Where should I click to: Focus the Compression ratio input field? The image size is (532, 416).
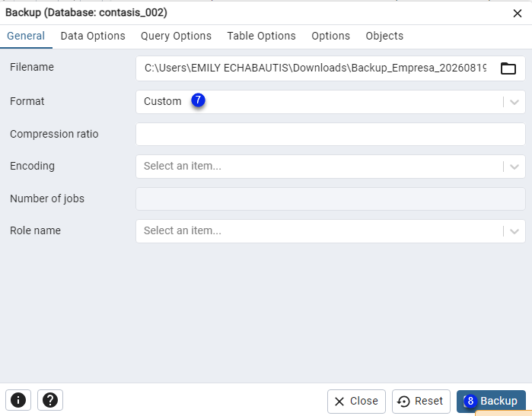[x=330, y=135]
